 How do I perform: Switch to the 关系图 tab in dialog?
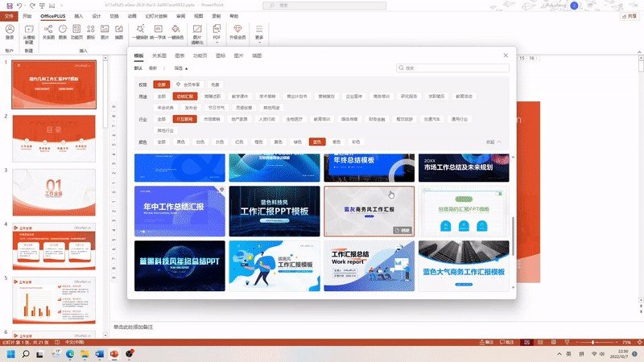pyautogui.click(x=159, y=56)
